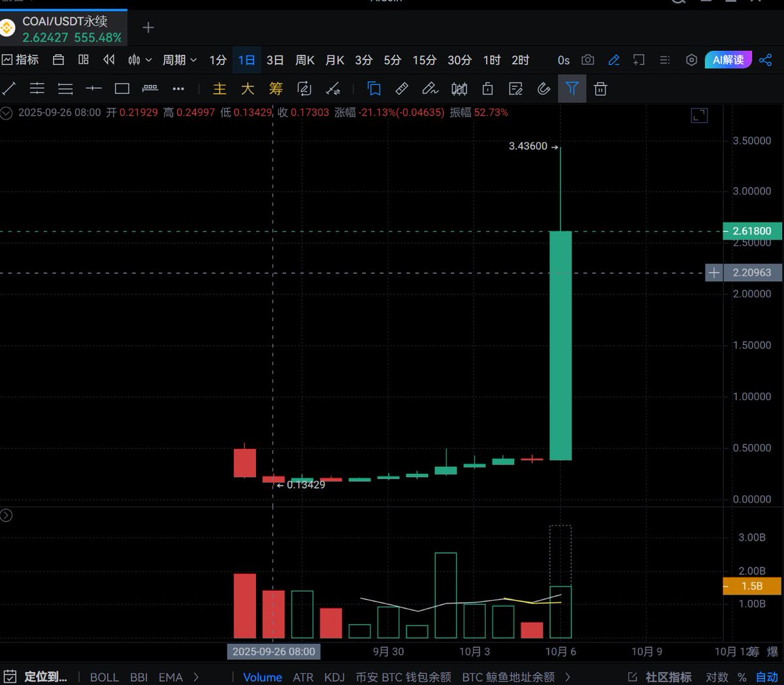Viewport: 784px width, 685px height.
Task: Click the blue copy drawings icon
Action: tap(374, 89)
